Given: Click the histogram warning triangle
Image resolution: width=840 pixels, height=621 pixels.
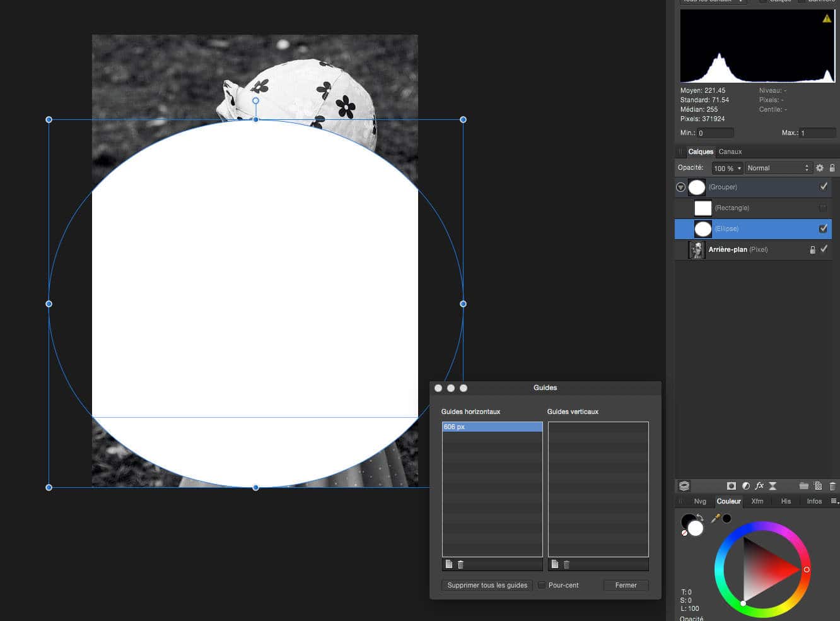Looking at the screenshot, I should (826, 18).
